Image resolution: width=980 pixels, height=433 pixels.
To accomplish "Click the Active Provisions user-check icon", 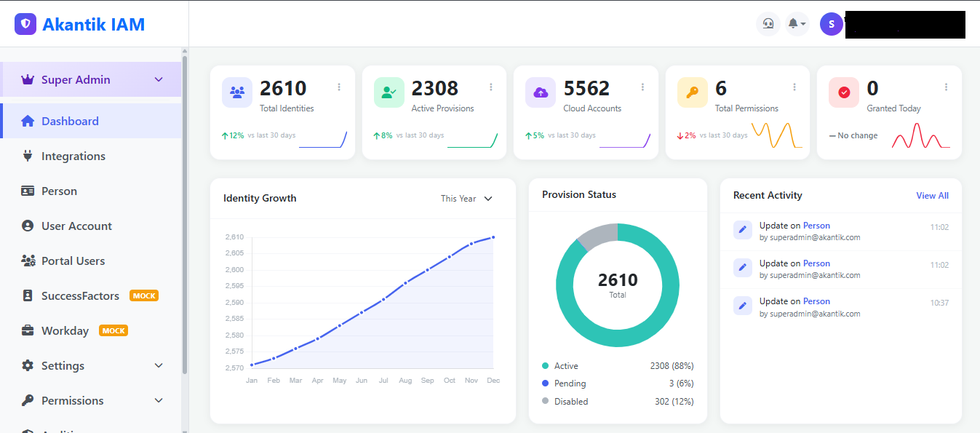I will [x=389, y=92].
